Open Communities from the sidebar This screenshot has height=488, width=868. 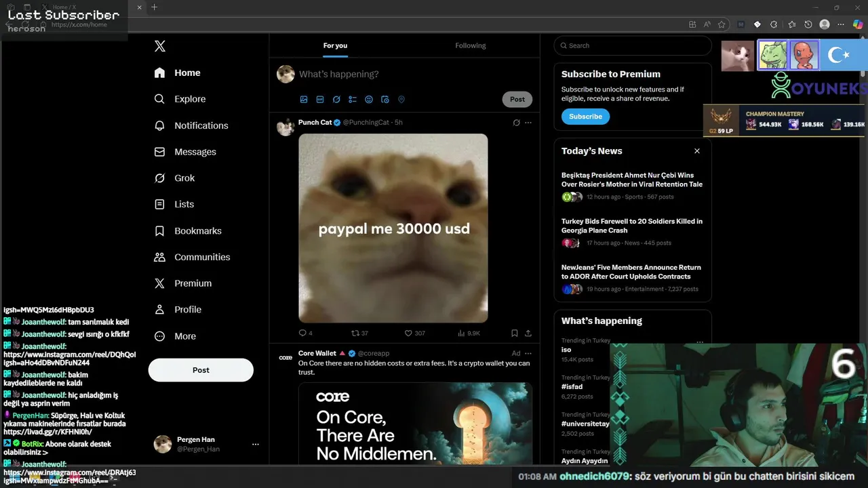(192, 257)
